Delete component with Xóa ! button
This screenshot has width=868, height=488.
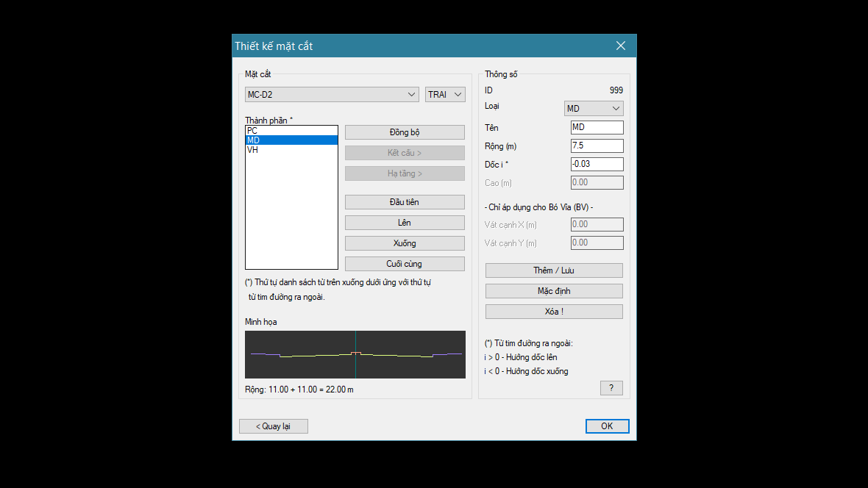coord(554,312)
